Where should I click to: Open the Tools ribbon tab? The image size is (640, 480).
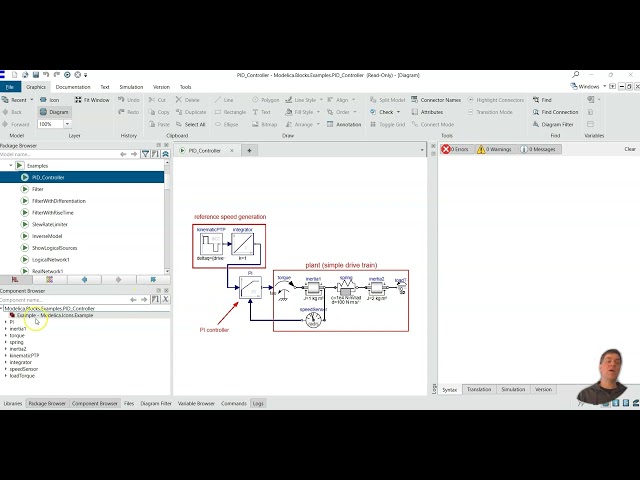point(185,87)
